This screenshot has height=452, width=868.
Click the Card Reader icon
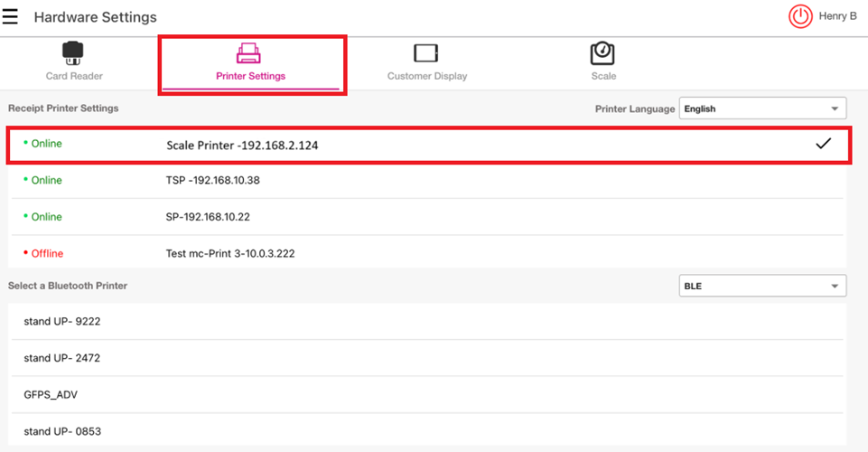click(x=73, y=52)
